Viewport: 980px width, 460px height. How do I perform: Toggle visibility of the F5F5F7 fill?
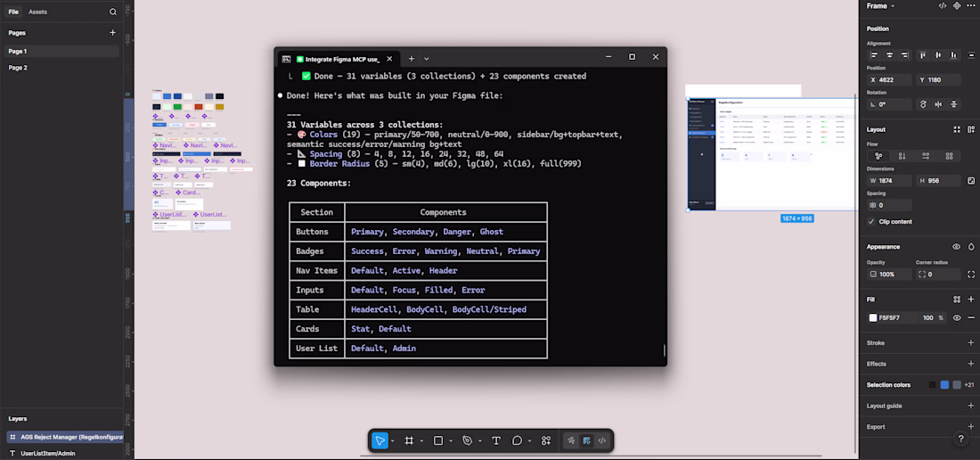pyautogui.click(x=956, y=317)
